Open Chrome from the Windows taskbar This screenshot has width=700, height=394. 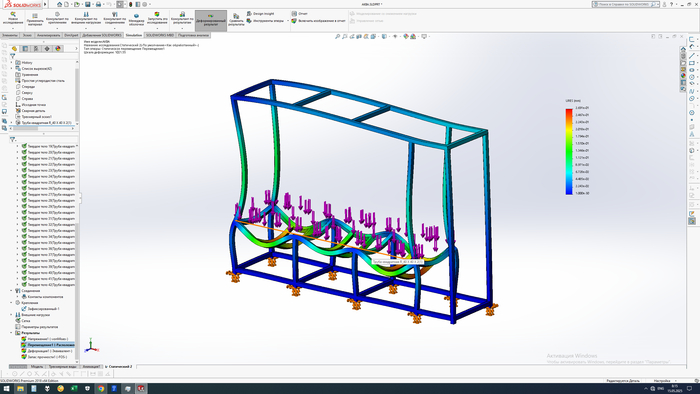click(x=101, y=389)
